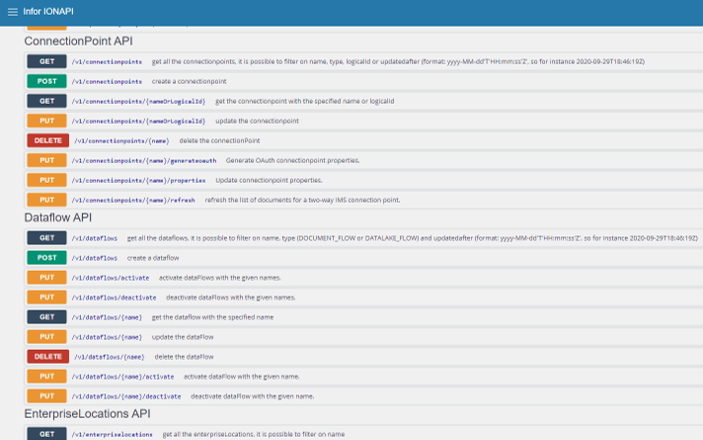Image resolution: width=703 pixels, height=440 pixels.
Task: Click the Infor IONAPI title
Action: (48, 12)
